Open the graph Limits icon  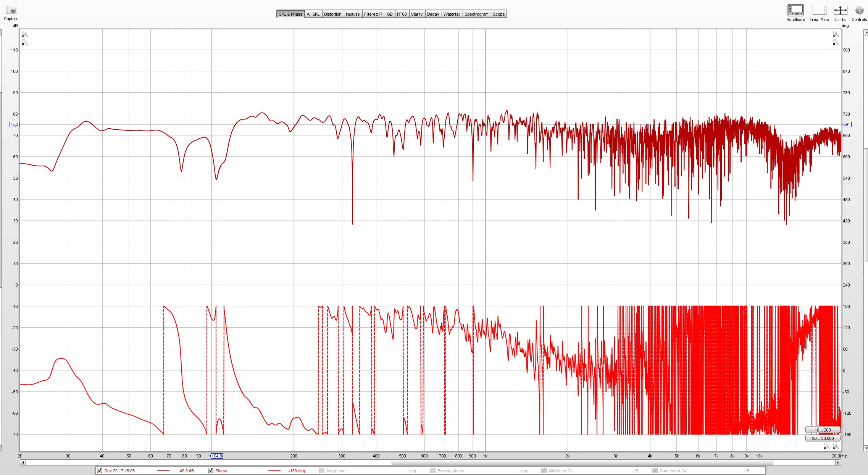840,10
